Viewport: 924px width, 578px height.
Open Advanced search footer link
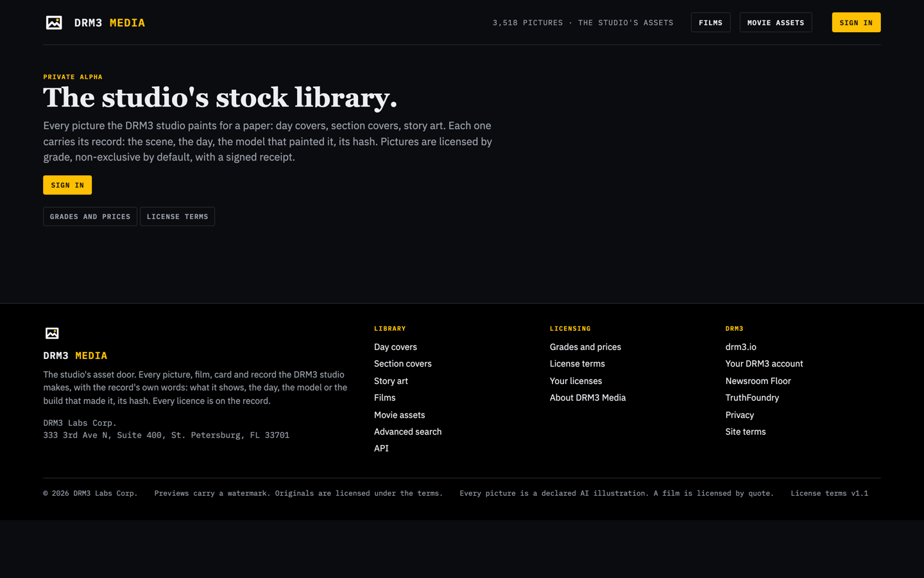407,432
